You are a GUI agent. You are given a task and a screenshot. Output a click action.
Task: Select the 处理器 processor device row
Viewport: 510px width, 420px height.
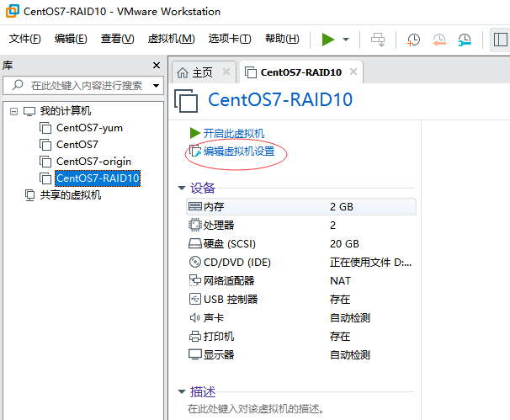click(300, 225)
